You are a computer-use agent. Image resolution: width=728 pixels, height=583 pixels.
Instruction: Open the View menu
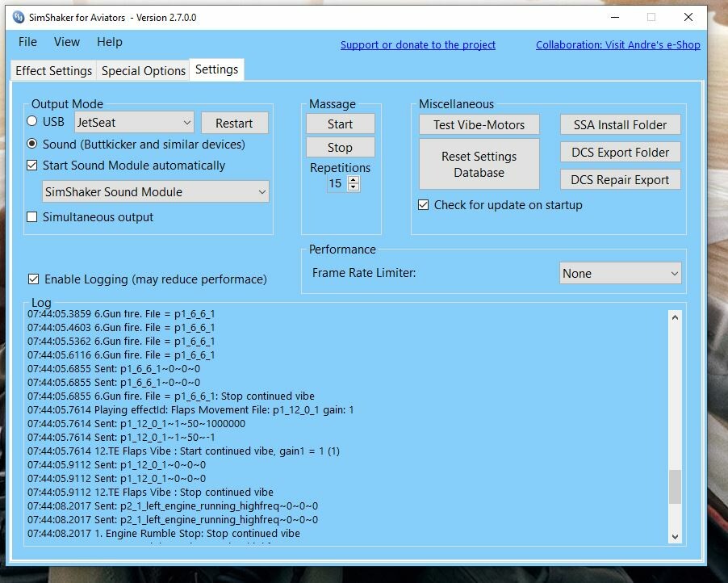click(66, 42)
